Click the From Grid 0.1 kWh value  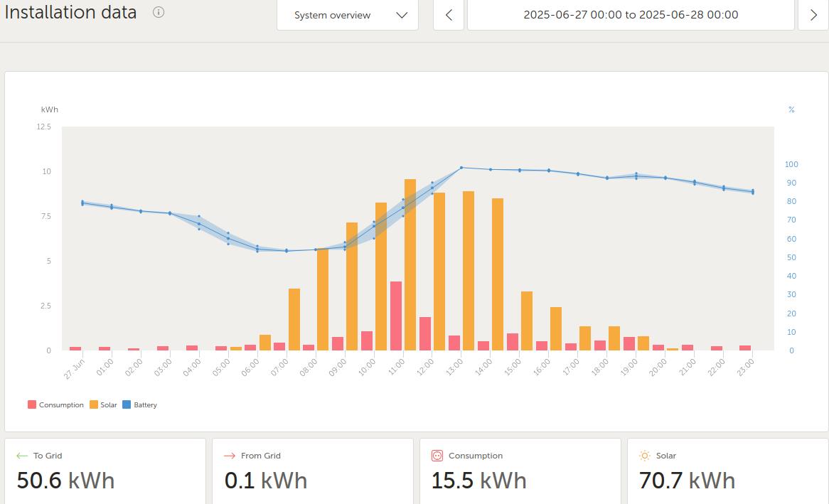point(266,481)
